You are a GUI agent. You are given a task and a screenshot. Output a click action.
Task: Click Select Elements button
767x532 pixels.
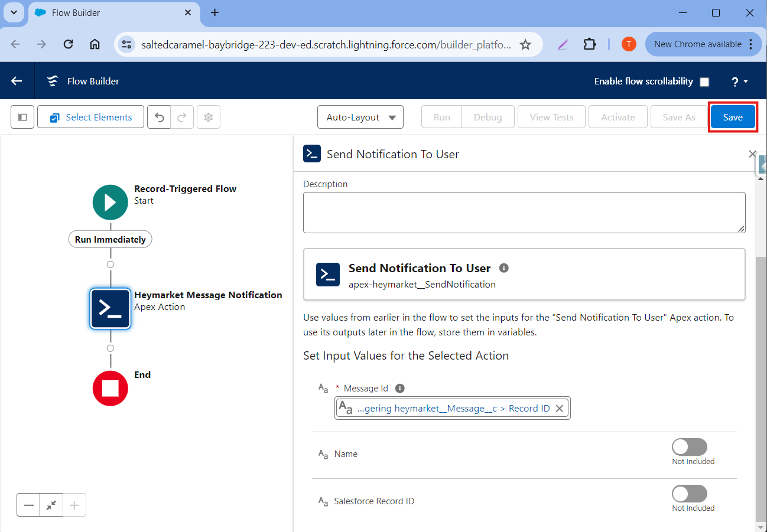click(90, 117)
